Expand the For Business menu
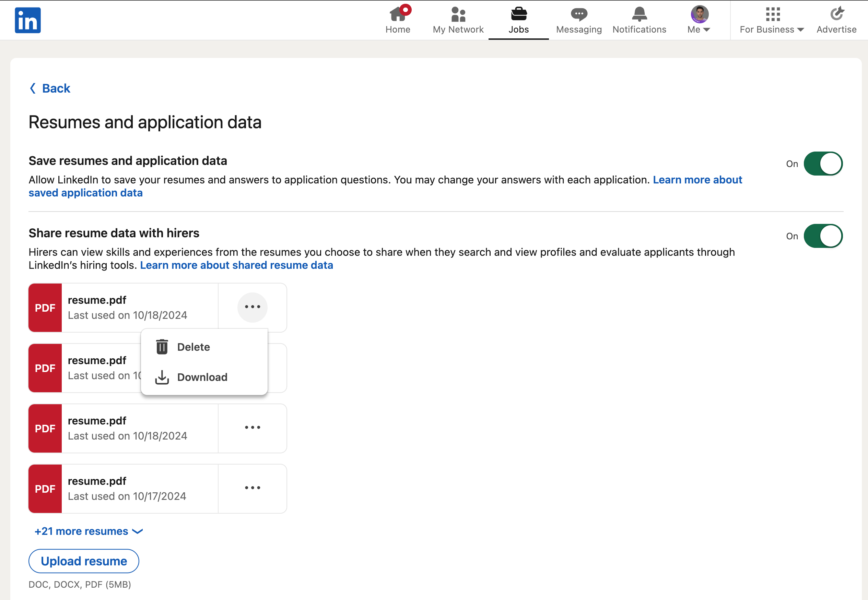Image resolution: width=868 pixels, height=600 pixels. click(772, 20)
